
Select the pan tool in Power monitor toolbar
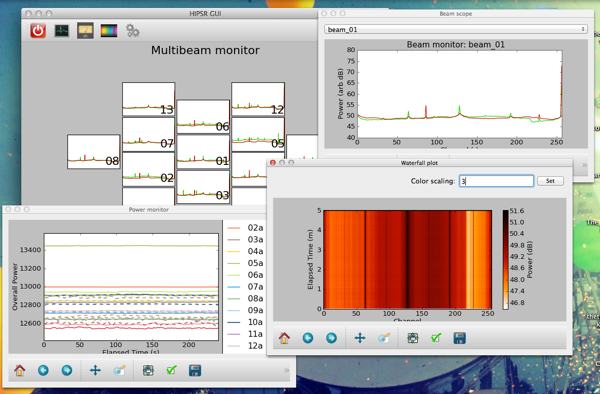(95, 370)
